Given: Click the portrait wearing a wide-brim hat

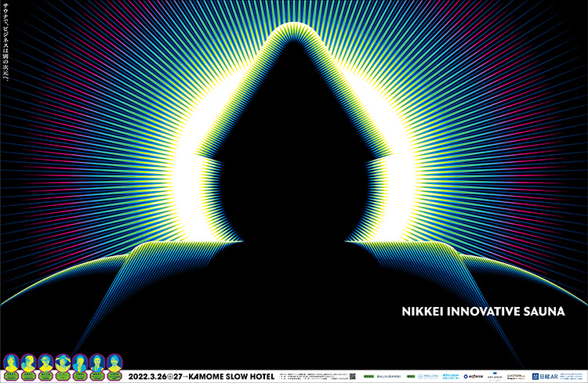Looking at the screenshot, I should [x=63, y=363].
